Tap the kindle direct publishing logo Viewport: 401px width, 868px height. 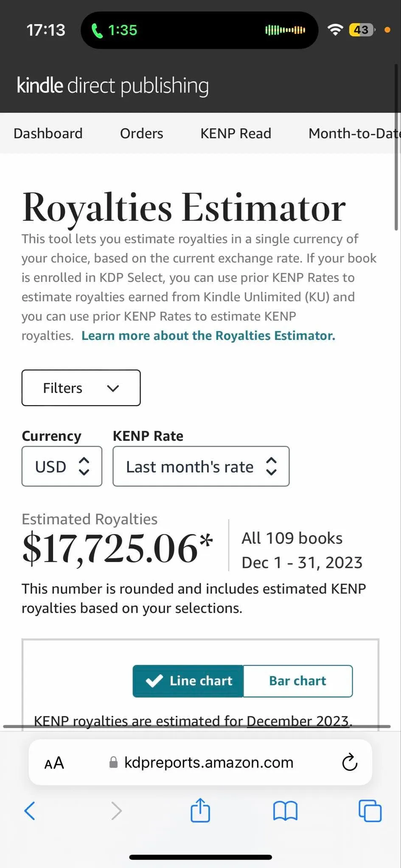click(113, 86)
